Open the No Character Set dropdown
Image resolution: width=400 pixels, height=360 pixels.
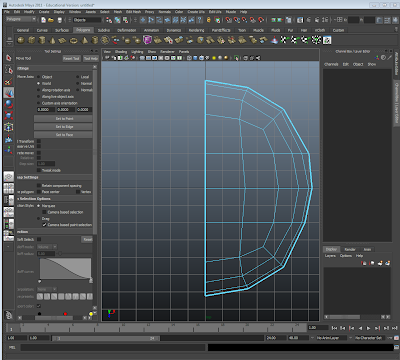coord(371,338)
